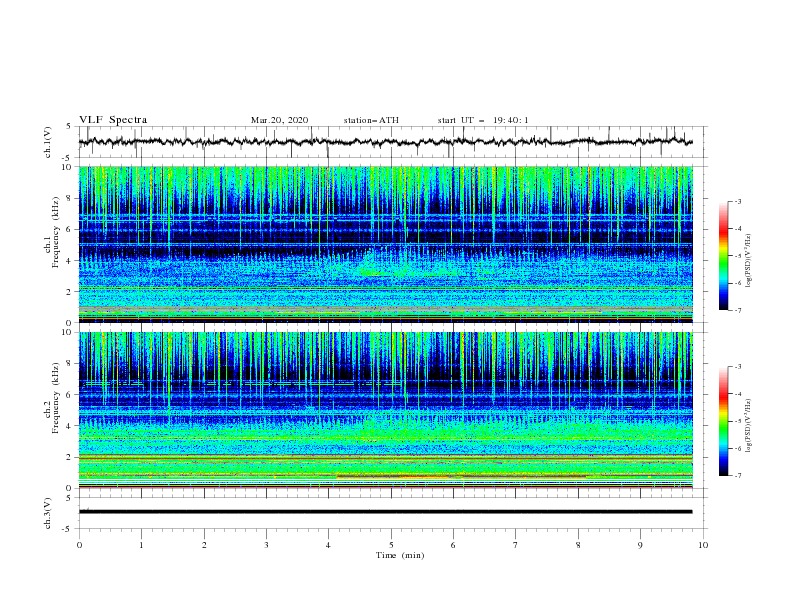The width and height of the screenshot is (792, 612).
Task: Click time axis tick label "0"
Action: (79, 545)
